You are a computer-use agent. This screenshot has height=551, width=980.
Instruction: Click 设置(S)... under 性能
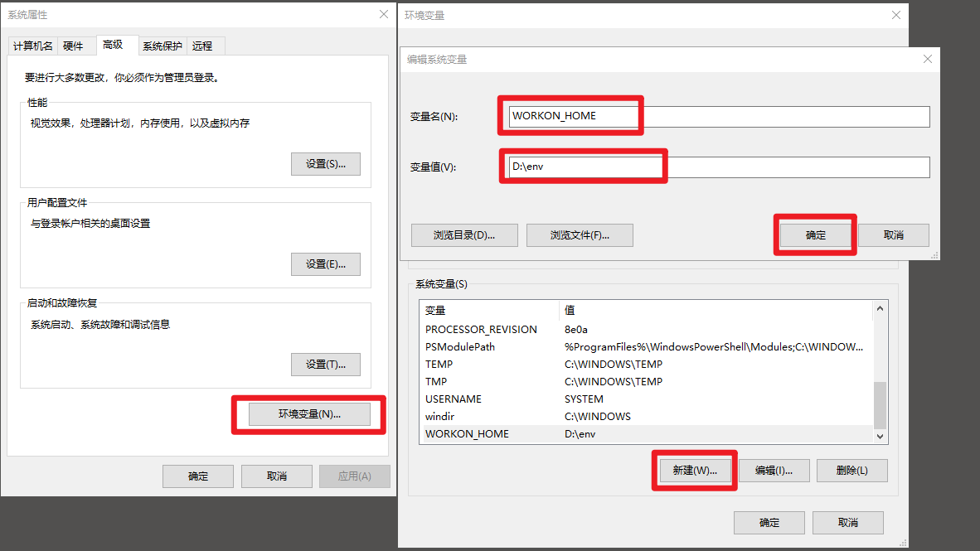(326, 164)
